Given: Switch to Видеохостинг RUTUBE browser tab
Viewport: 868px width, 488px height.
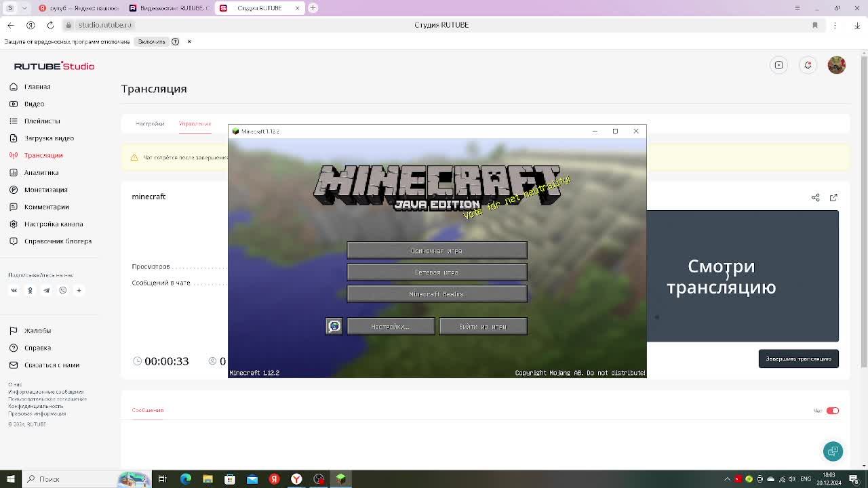Looking at the screenshot, I should [x=170, y=8].
